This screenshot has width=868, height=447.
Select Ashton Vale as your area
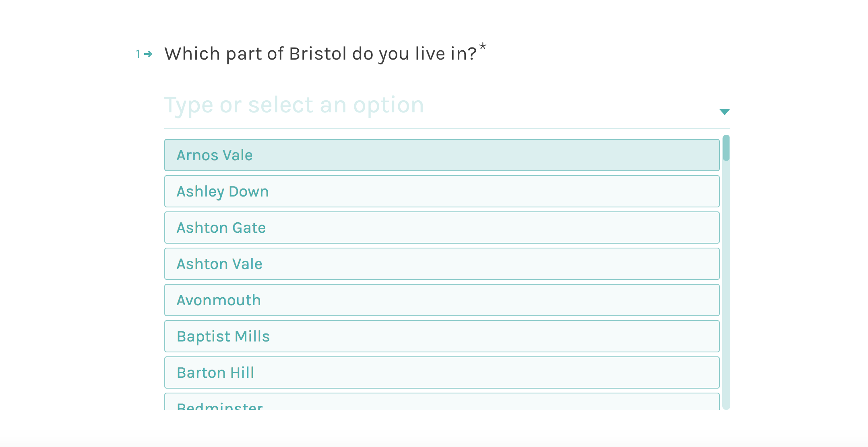pyautogui.click(x=442, y=264)
